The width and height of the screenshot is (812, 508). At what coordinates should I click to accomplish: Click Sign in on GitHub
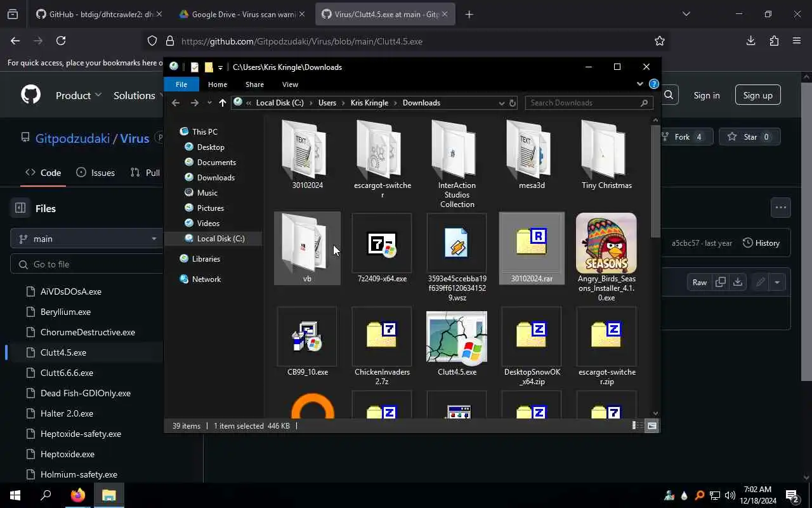(706, 95)
